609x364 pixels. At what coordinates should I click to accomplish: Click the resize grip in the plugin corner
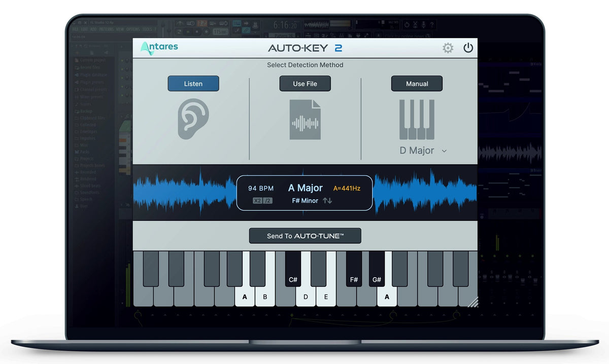474,302
